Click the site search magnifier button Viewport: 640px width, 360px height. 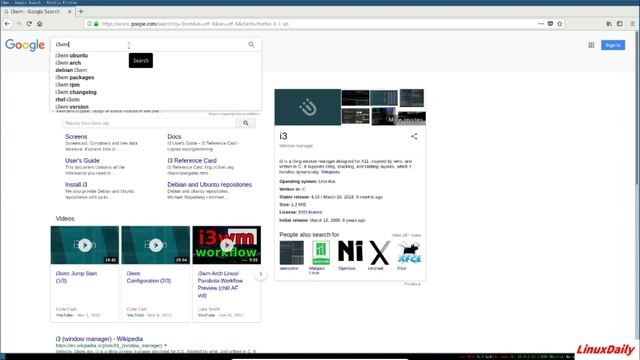(x=246, y=123)
